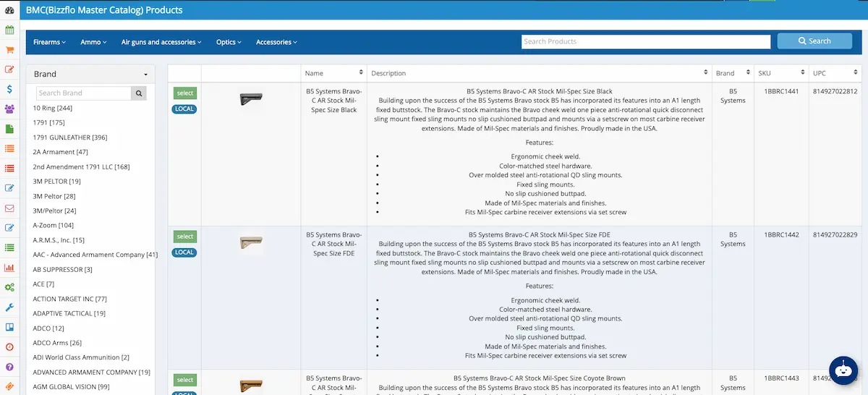Click the red envelope mail icon

coord(9,208)
